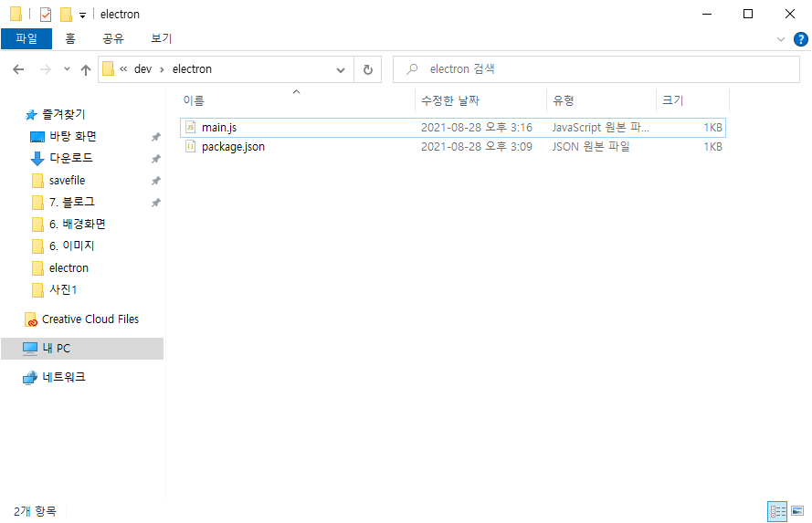This screenshot has height=523, width=812.
Task: Sort by the 이름 column header
Action: point(297,100)
